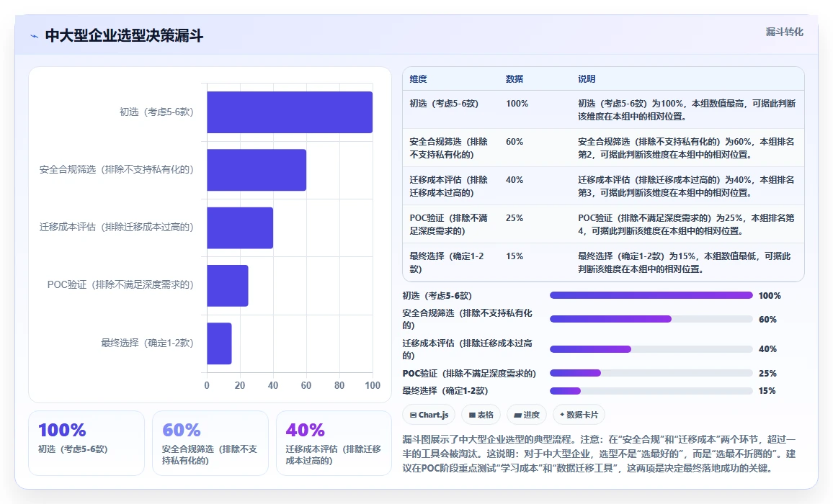Click the description saying 本组排名第2
The height and width of the screenshot is (504, 833).
(x=687, y=148)
